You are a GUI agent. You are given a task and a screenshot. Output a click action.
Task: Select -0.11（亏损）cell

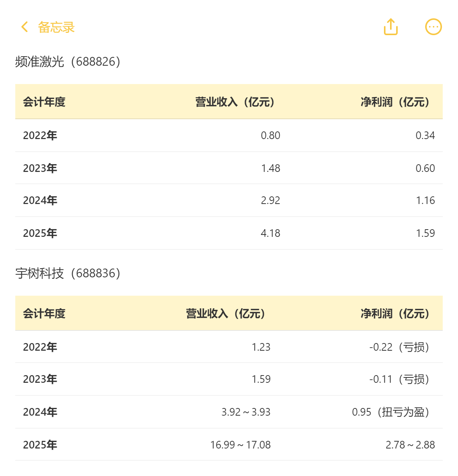pos(400,379)
